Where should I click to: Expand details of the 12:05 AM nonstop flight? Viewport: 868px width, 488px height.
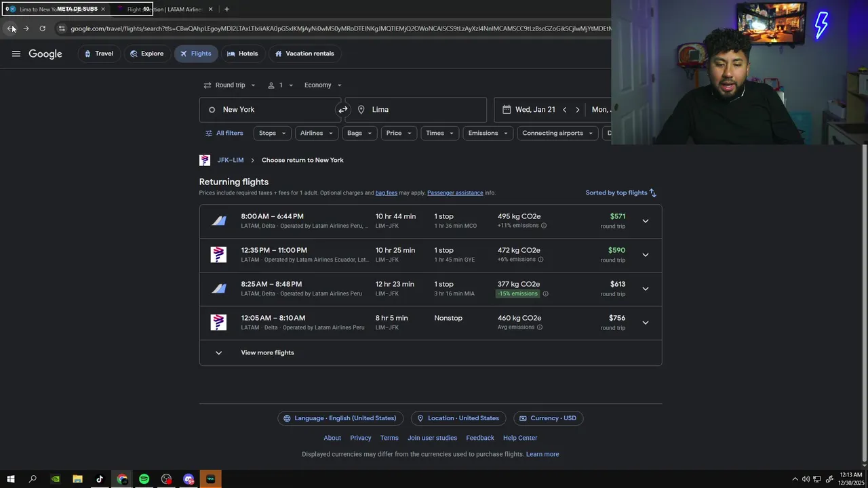pyautogui.click(x=646, y=323)
